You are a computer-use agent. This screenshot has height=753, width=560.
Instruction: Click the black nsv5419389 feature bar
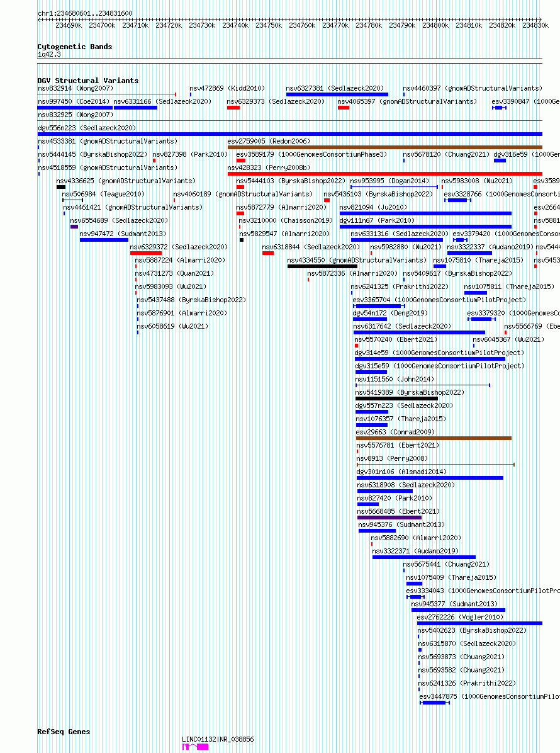coord(397,399)
